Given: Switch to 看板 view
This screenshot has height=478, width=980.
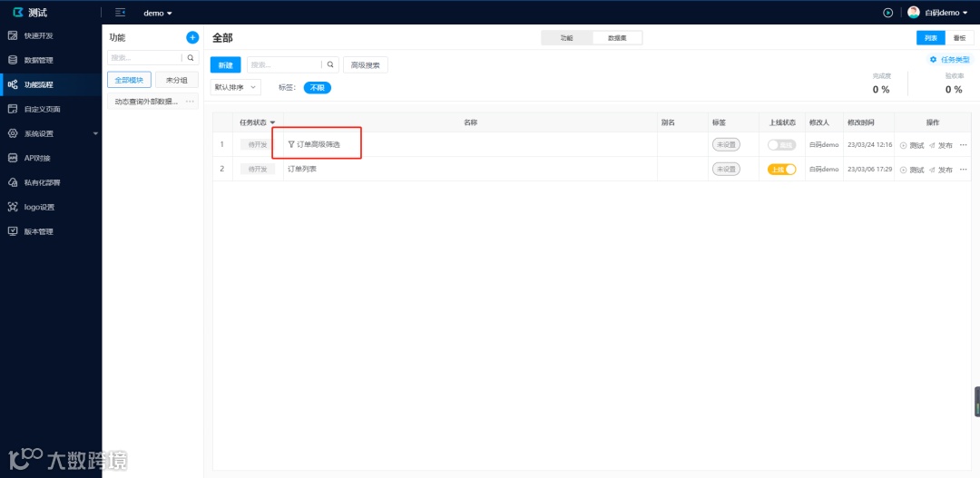Looking at the screenshot, I should pyautogui.click(x=959, y=38).
